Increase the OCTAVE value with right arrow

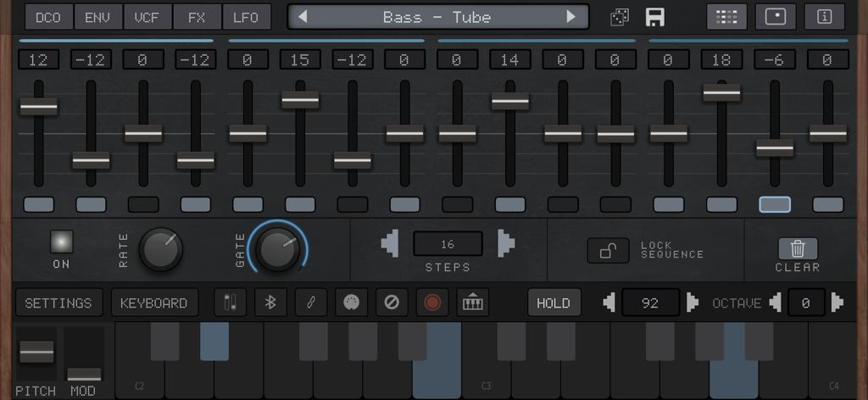click(837, 303)
